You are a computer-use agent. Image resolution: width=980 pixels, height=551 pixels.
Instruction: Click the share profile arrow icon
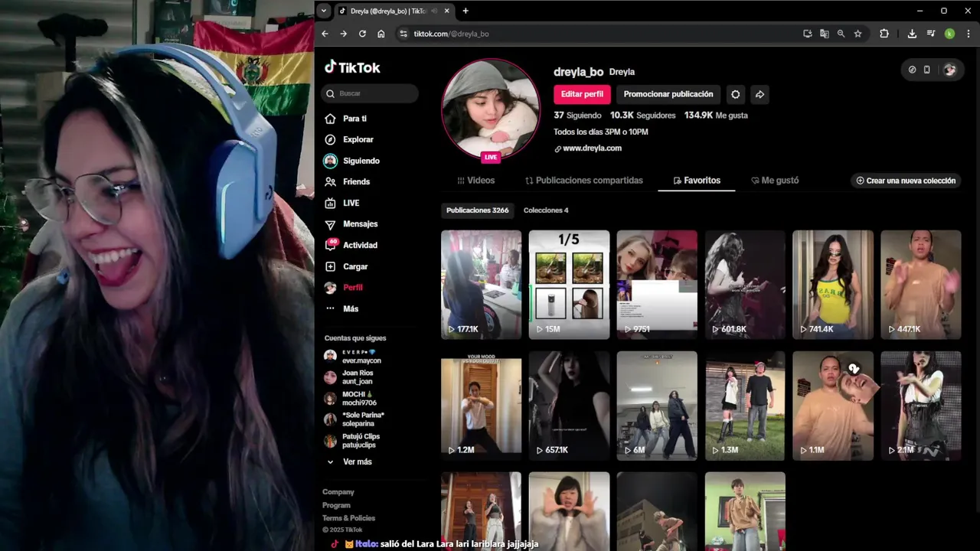click(x=759, y=94)
